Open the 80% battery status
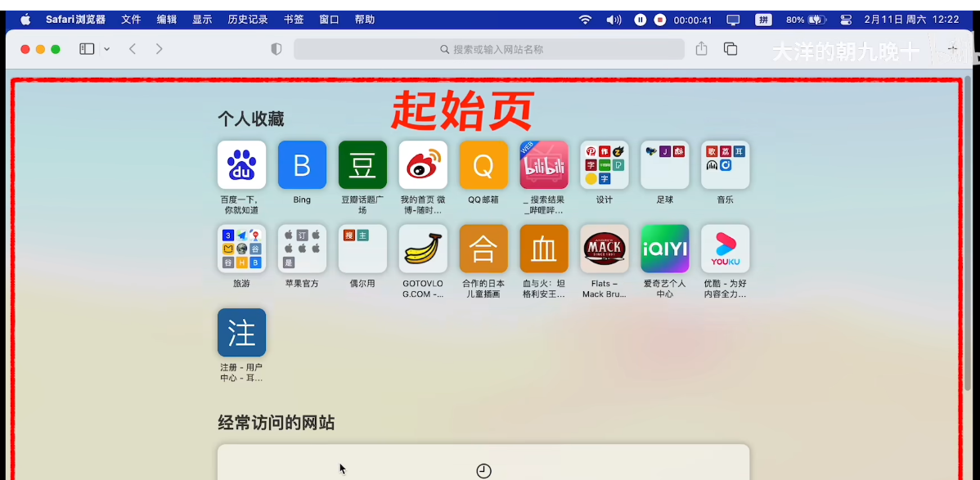The image size is (980, 480). point(807,20)
